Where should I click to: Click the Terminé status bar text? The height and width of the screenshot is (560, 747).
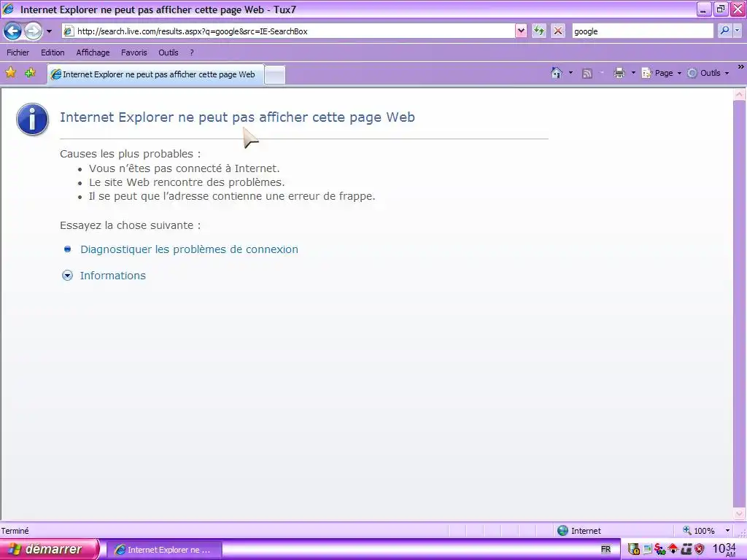[15, 531]
